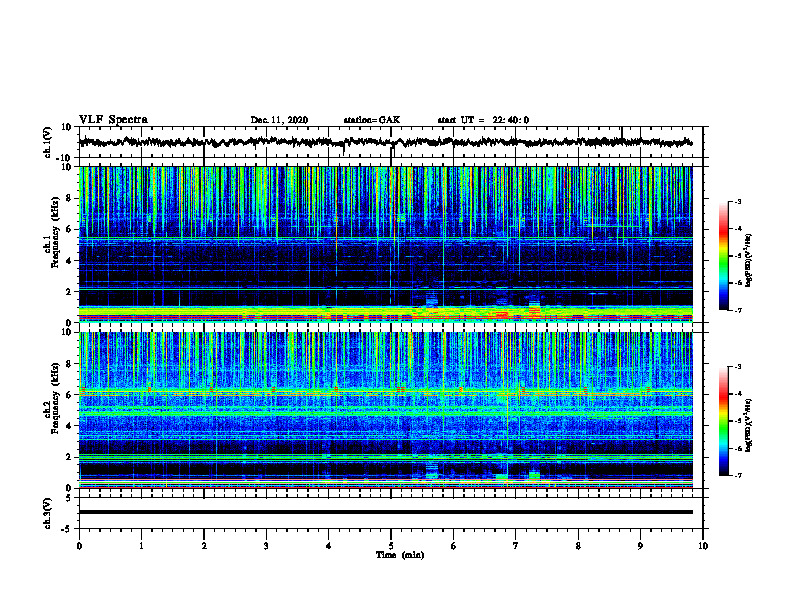The width and height of the screenshot is (792, 612).
Task: Click the '-3' label on ch.2 colorbar
Action: [737, 367]
